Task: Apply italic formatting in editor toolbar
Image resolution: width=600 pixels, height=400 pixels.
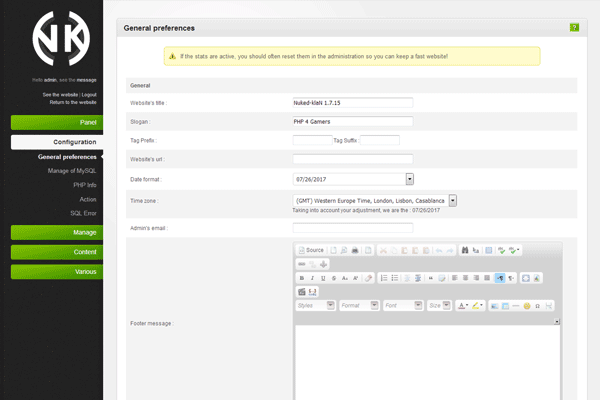Action: click(x=313, y=277)
